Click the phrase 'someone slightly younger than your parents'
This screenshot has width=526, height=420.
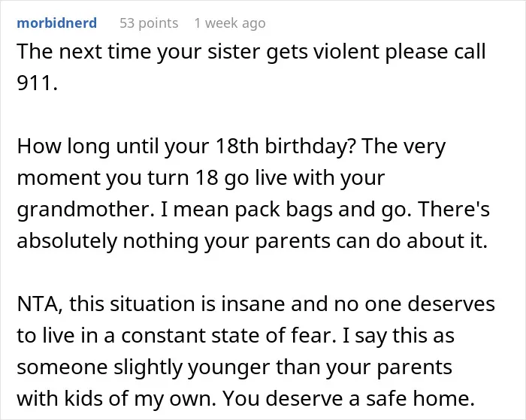[x=234, y=367]
